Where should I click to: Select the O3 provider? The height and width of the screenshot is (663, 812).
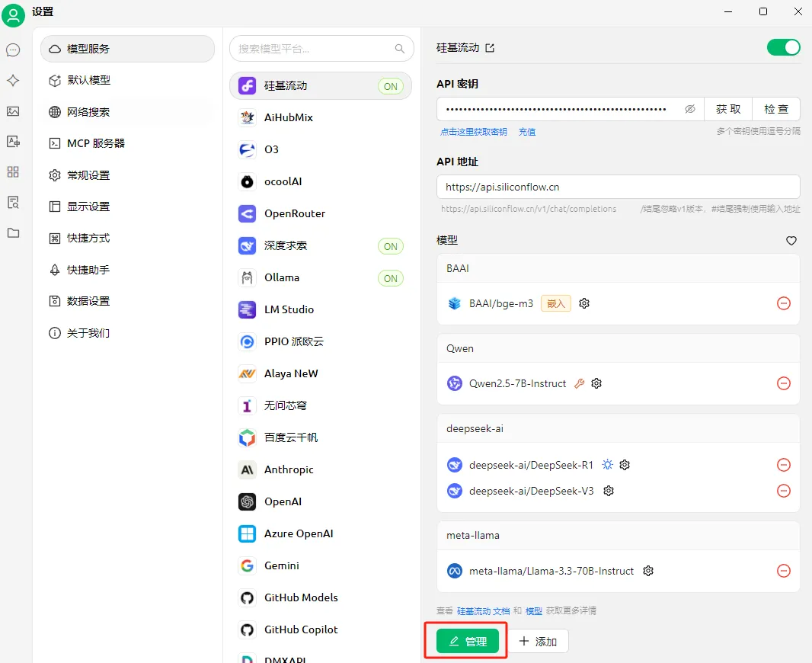[321, 149]
